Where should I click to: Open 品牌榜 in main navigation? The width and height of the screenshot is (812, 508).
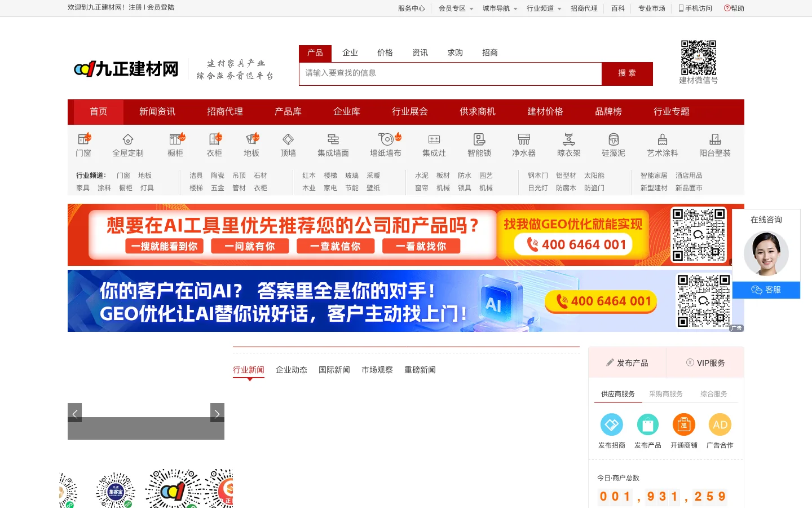(x=608, y=112)
